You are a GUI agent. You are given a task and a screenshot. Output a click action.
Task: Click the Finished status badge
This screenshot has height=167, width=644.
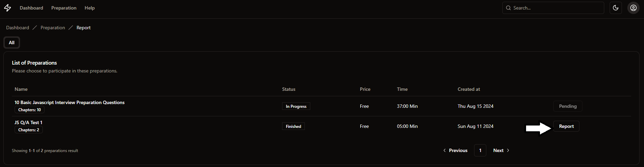click(293, 127)
